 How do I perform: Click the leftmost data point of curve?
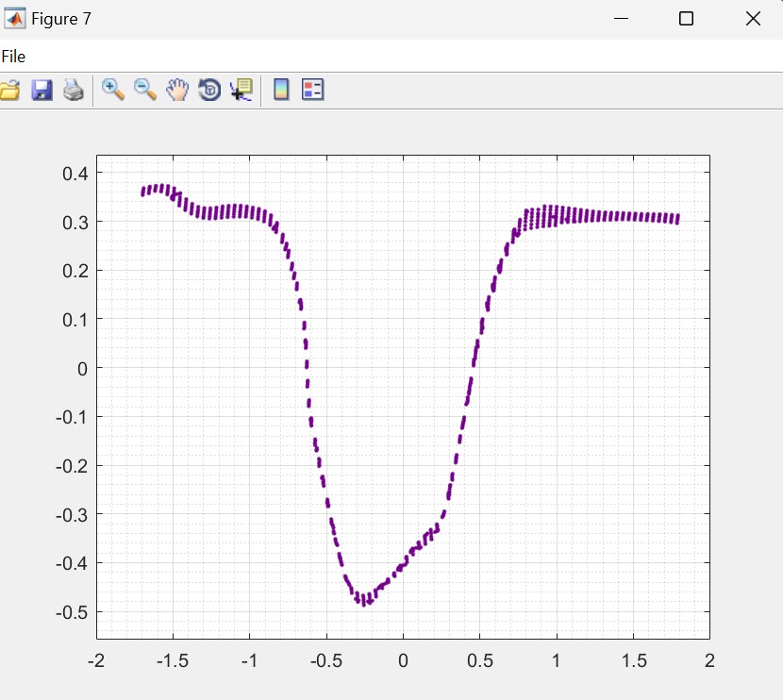143,192
